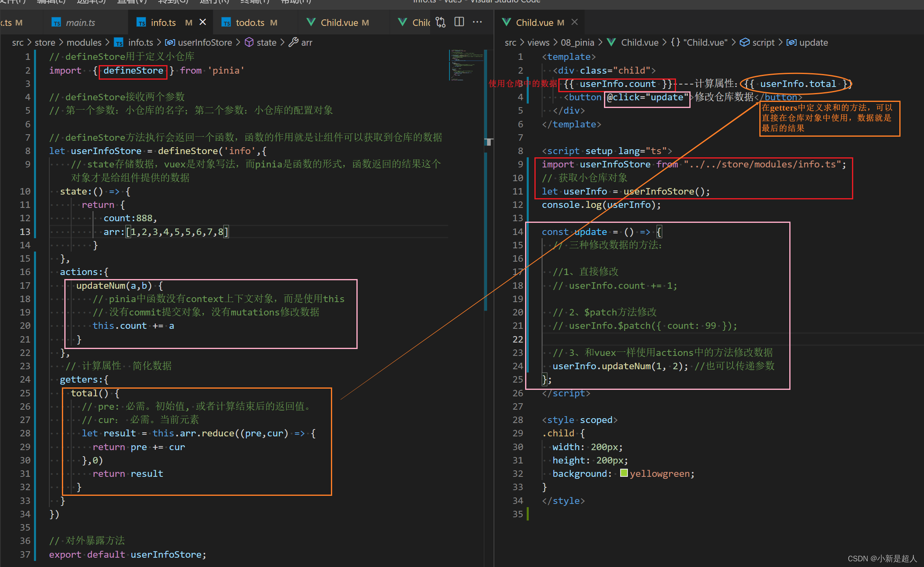The width and height of the screenshot is (924, 567).
Task: Click 'return pre += cur' line
Action: pyautogui.click(x=139, y=447)
